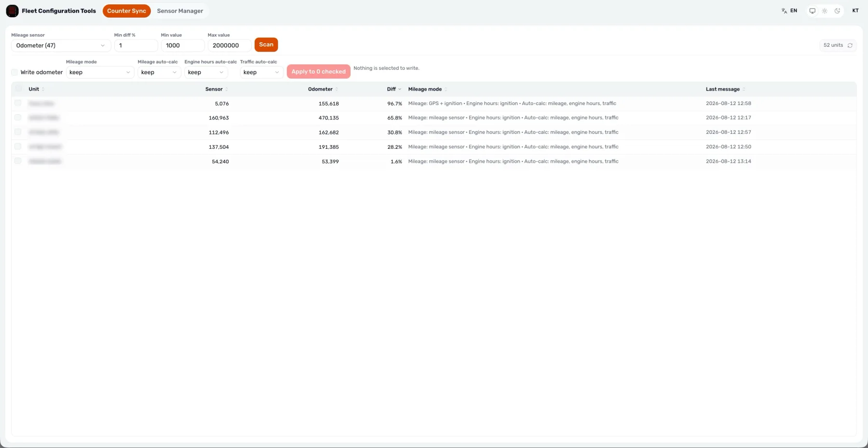Open the Mileage auto-calc keep dropdown
Image resolution: width=868 pixels, height=448 pixels.
159,72
